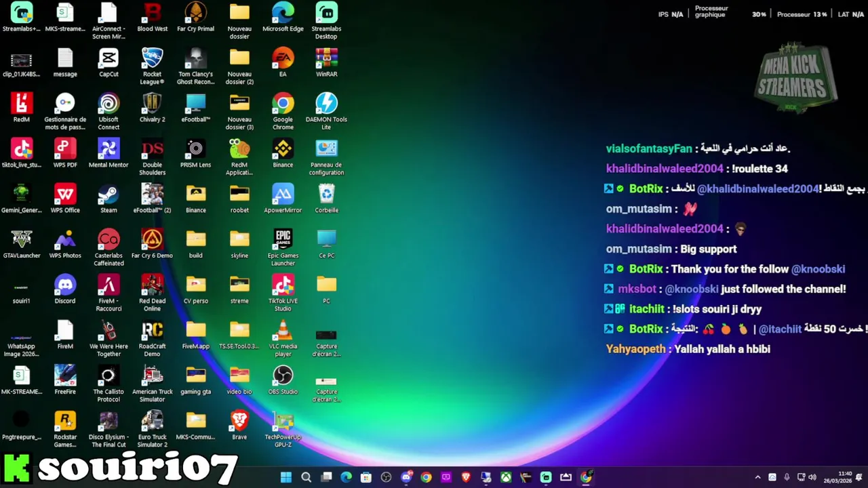The width and height of the screenshot is (868, 488).
Task: Launch Steam from the desktop
Action: tap(108, 199)
